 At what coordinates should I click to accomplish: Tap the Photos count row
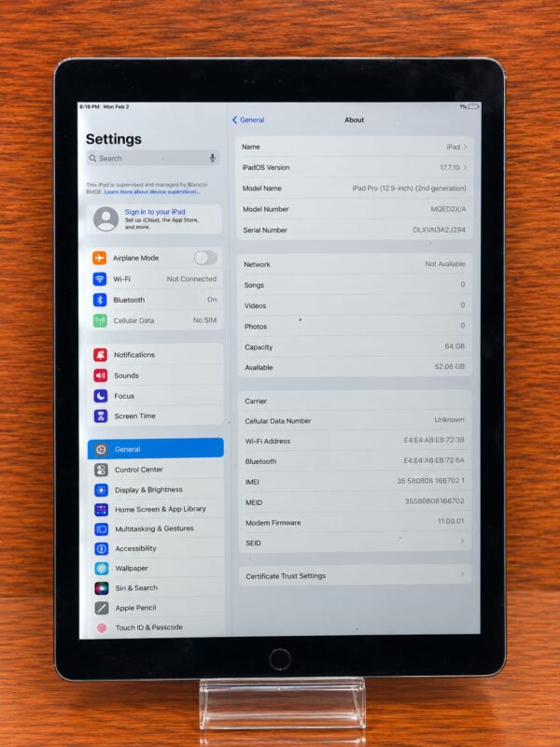(355, 326)
